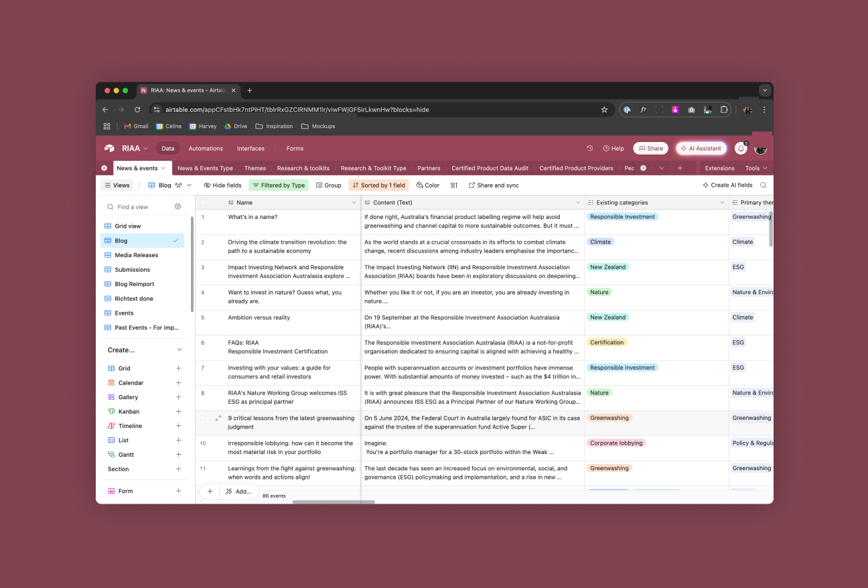This screenshot has width=868, height=588.
Task: Open view settings gear in sidebar
Action: [177, 207]
